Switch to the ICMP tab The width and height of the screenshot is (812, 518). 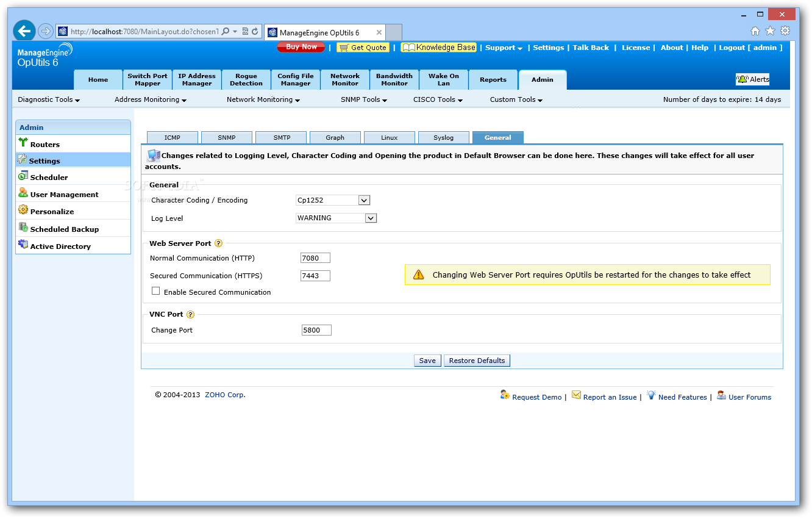pos(173,138)
